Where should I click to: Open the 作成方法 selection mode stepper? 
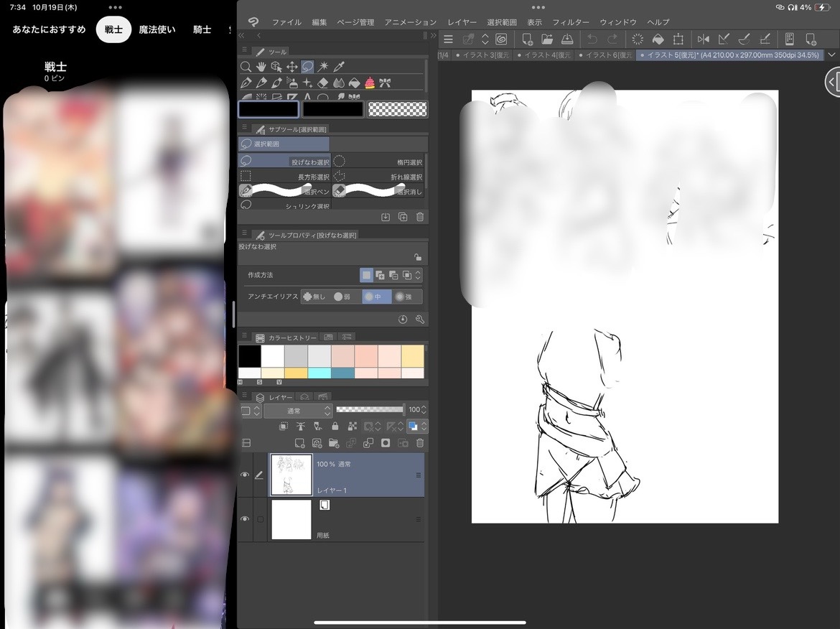(418, 275)
